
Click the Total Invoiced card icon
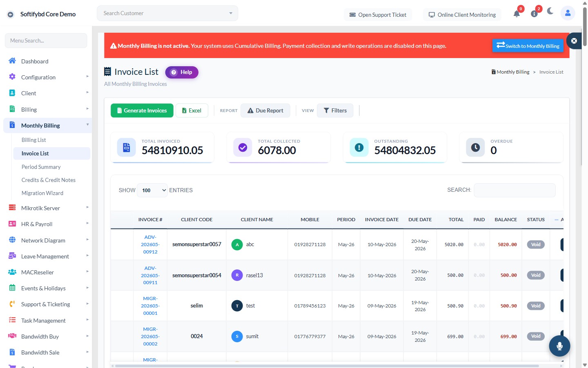pos(127,147)
